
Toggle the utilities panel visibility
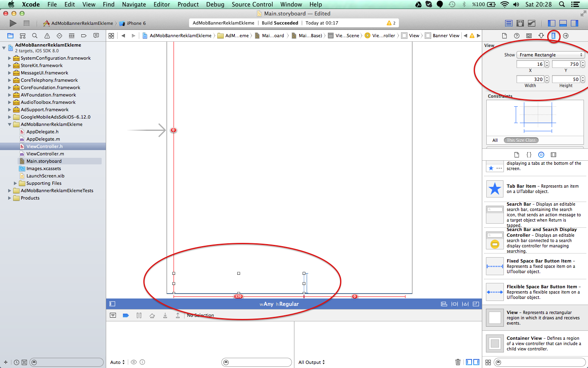(x=574, y=23)
